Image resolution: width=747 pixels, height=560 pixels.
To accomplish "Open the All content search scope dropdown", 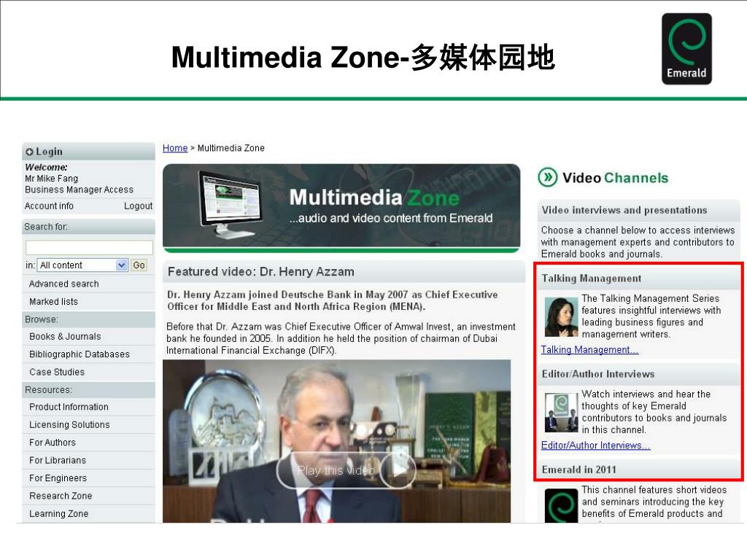I will (x=82, y=265).
